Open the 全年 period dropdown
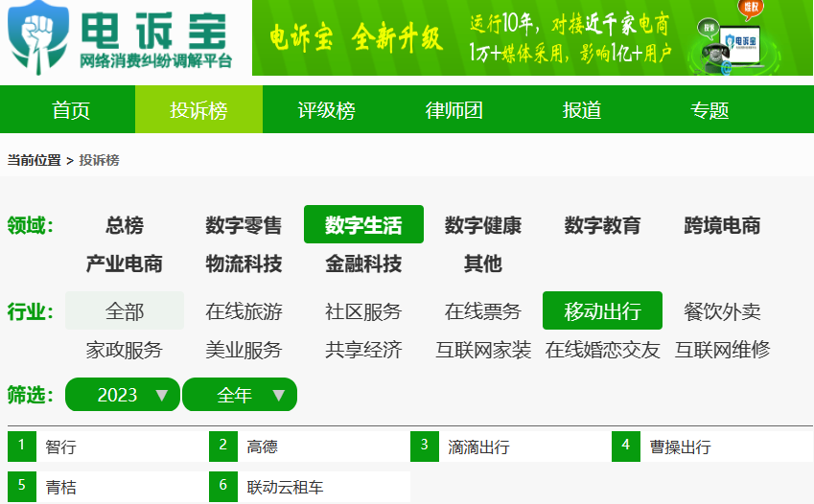814x504 pixels. pyautogui.click(x=240, y=395)
